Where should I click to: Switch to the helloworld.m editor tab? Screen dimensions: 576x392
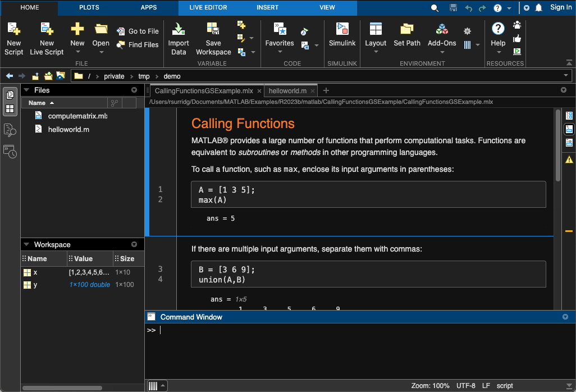click(x=287, y=90)
